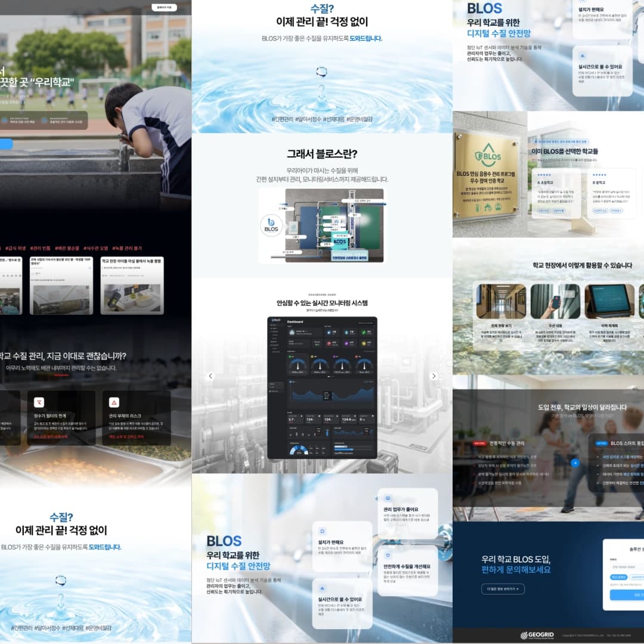Click the blue arrow between the before and after panels
Viewport: 644px width, 644px height.
coord(575,463)
